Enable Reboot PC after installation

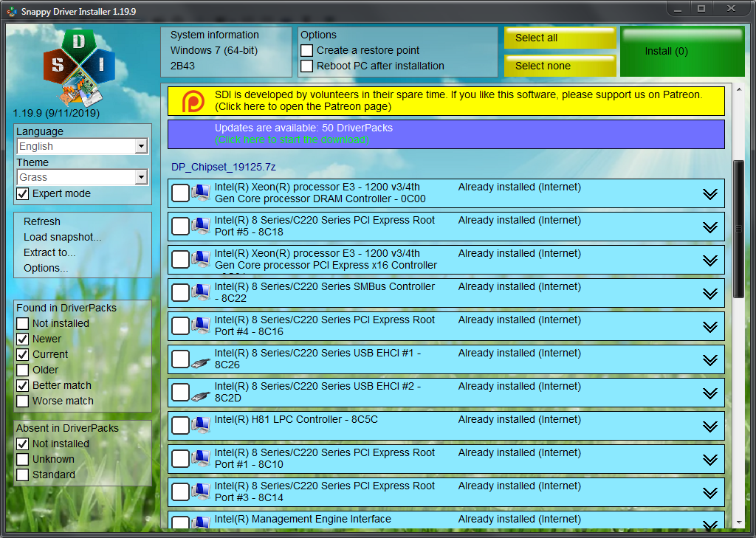(306, 66)
